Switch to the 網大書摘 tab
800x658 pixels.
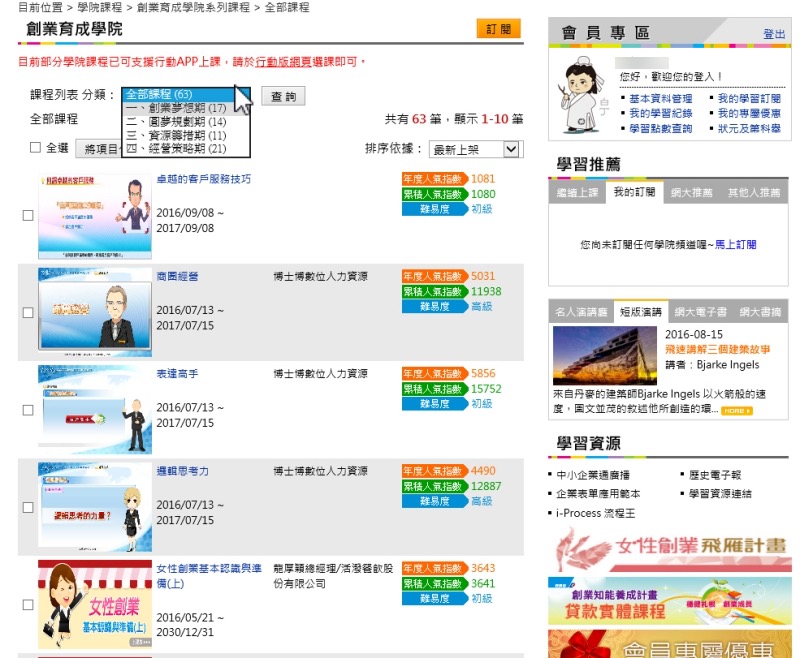(760, 312)
